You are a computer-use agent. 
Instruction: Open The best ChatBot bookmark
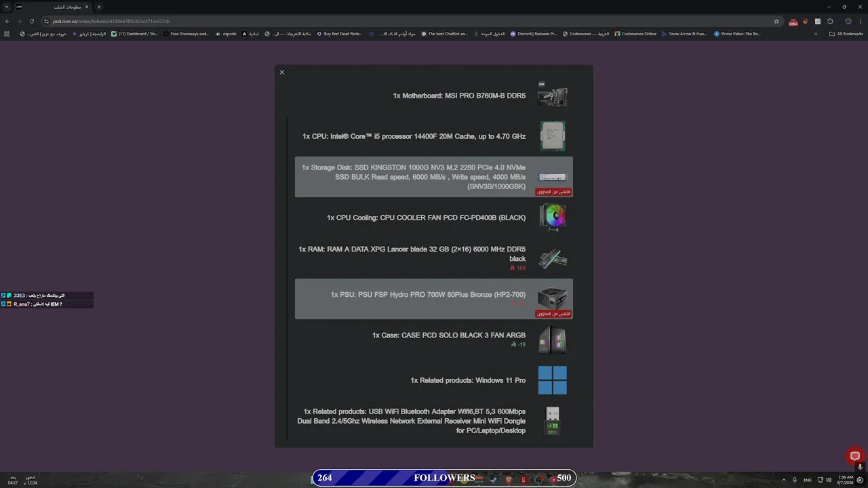pos(444,34)
